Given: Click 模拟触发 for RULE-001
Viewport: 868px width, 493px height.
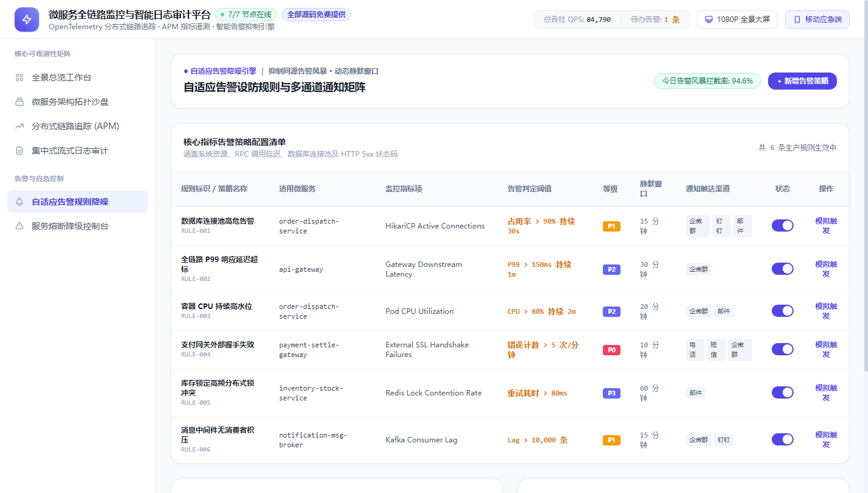Looking at the screenshot, I should [x=826, y=225].
